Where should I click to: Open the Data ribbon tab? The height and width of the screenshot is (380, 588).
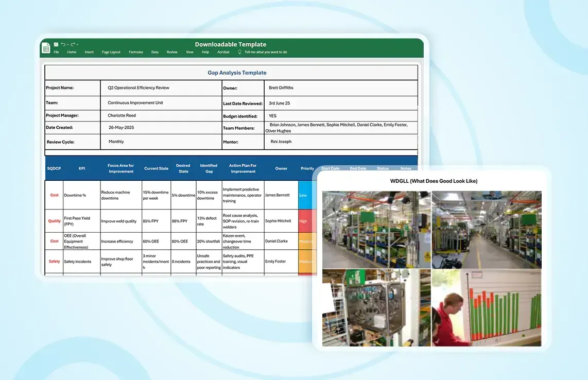coord(154,52)
